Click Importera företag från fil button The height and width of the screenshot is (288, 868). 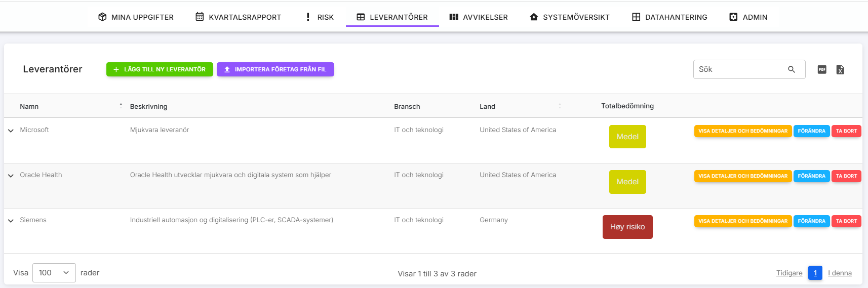(x=275, y=69)
